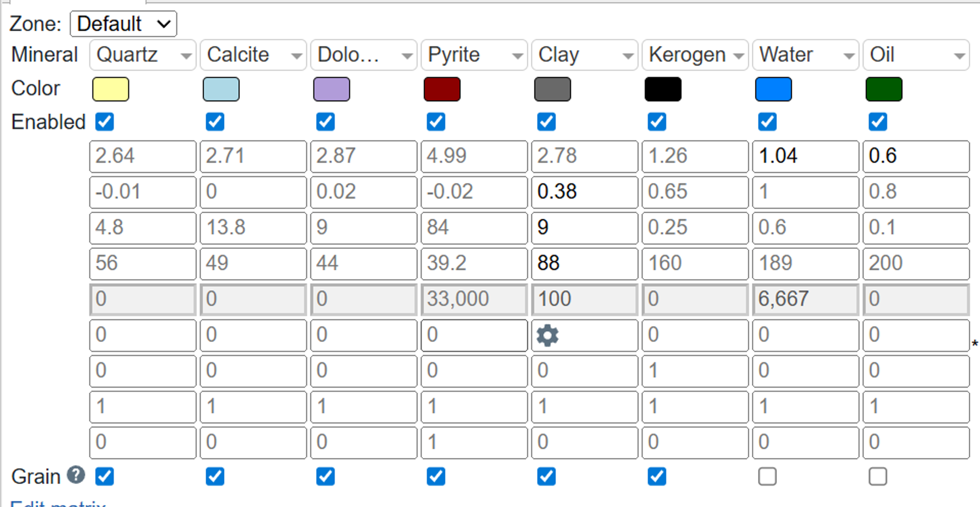
Task: Disable the Enabled checkbox for Quartz
Action: (x=104, y=121)
